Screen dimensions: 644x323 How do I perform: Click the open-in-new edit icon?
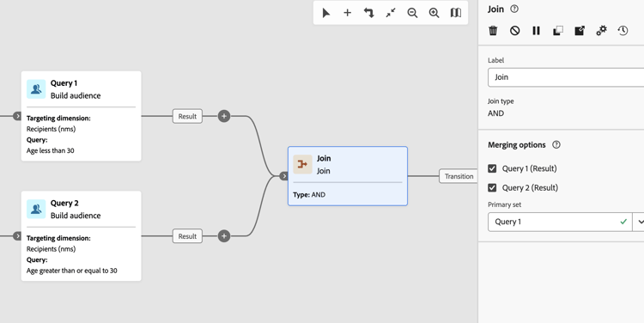580,30
